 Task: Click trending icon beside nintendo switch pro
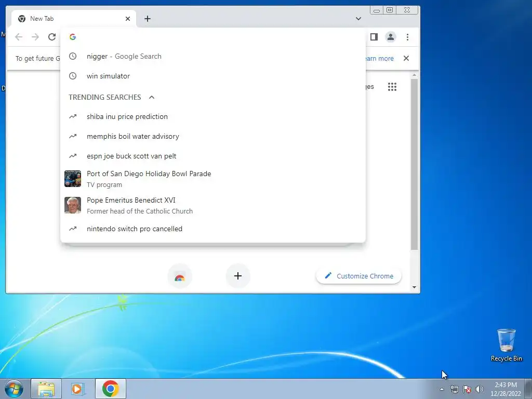tap(73, 229)
